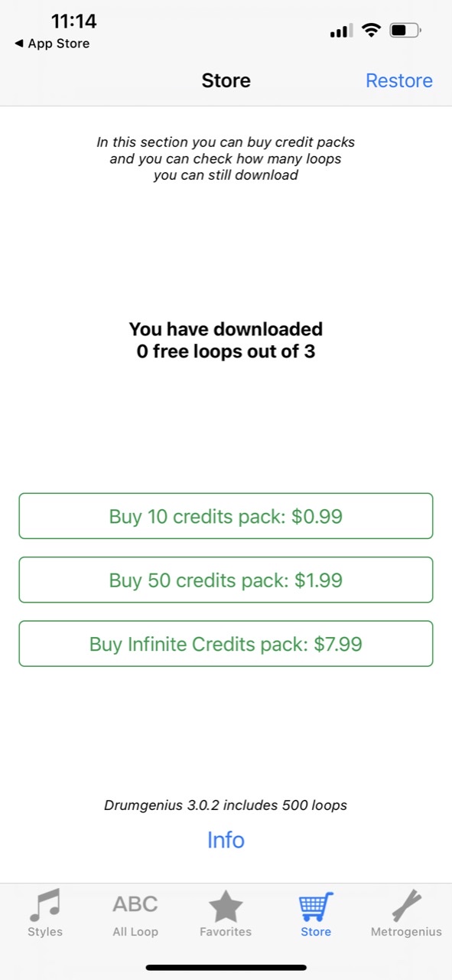Buy the 10 credits pack for $0.99
Screen dimensions: 452x980
[x=226, y=516]
